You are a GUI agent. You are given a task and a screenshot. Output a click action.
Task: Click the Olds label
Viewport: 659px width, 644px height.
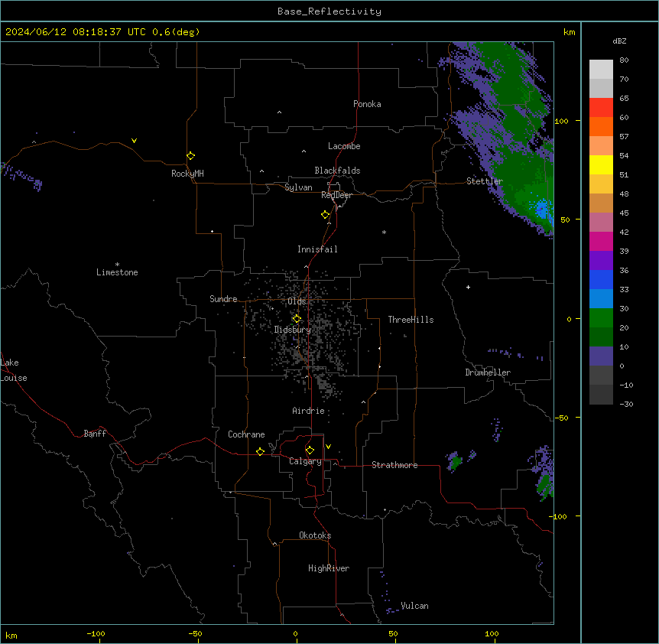(x=297, y=301)
